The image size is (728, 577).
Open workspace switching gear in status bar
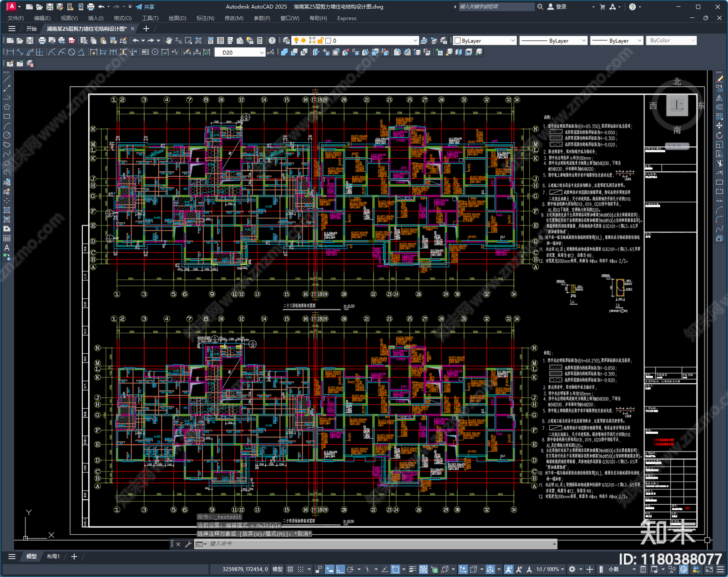point(572,569)
